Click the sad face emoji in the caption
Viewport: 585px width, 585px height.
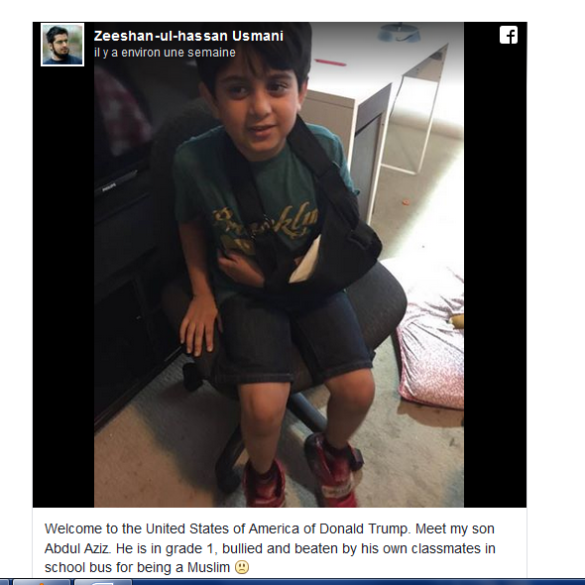[242, 567]
